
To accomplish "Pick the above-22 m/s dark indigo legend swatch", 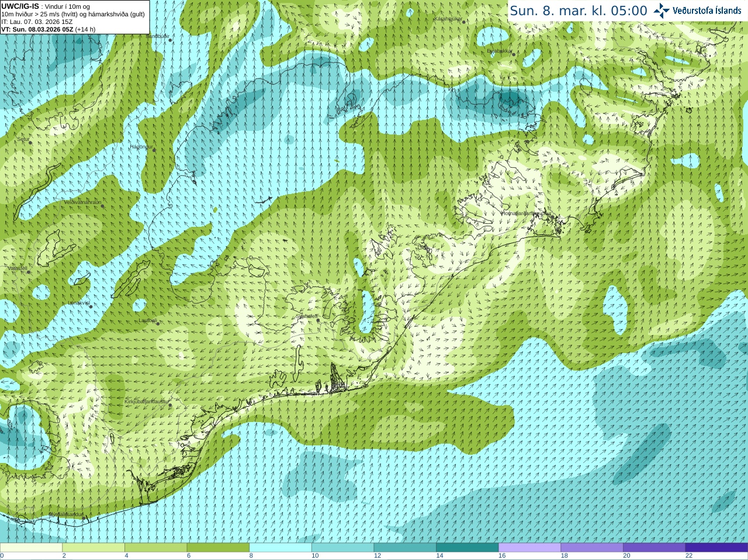I will (x=716, y=548).
